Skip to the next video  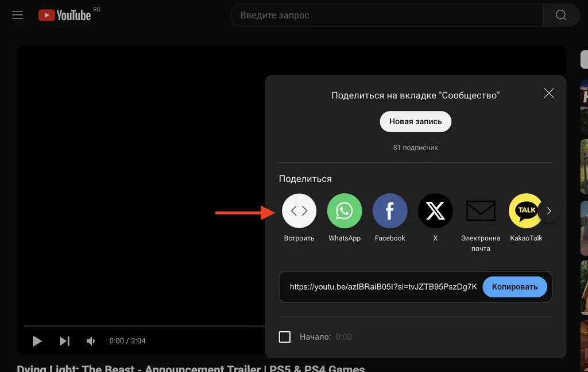pyautogui.click(x=64, y=341)
